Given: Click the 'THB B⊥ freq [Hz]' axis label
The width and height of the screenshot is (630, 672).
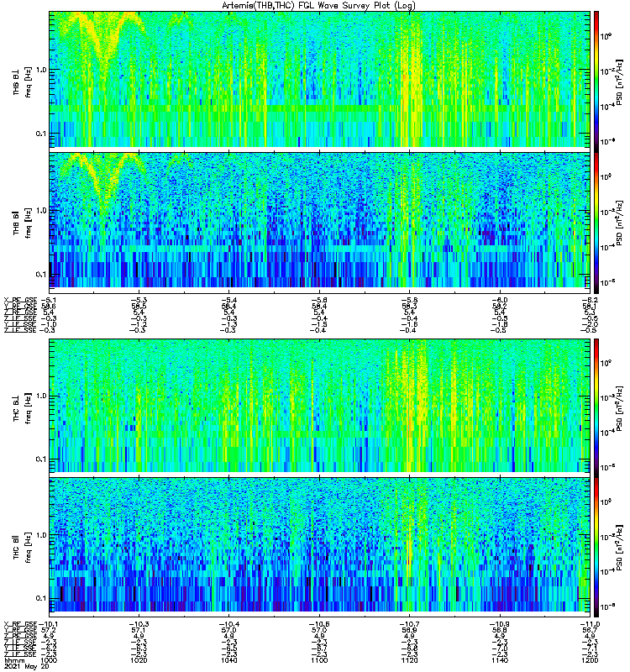Looking at the screenshot, I should (23, 81).
